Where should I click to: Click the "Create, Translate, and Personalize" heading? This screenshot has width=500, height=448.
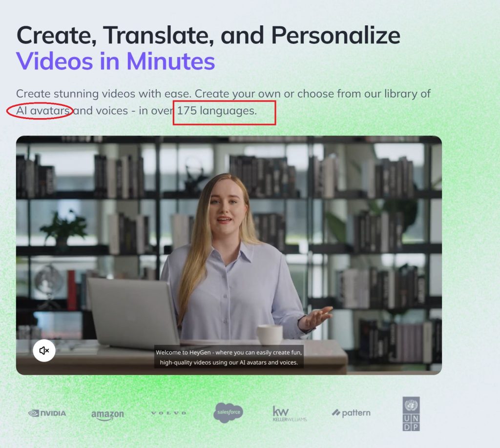coord(208,35)
